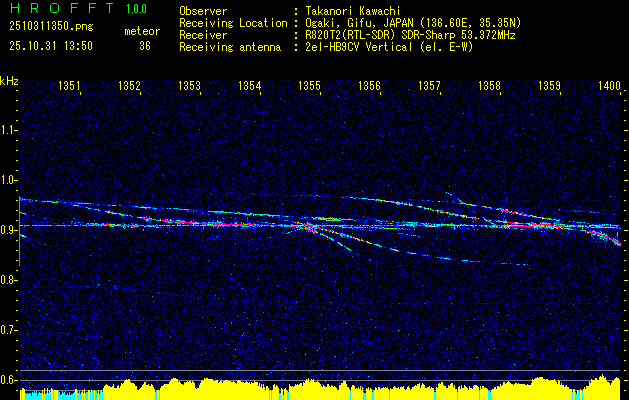Click the meteor count 36
Image resolution: width=629 pixels, height=400 pixels.
pos(145,46)
